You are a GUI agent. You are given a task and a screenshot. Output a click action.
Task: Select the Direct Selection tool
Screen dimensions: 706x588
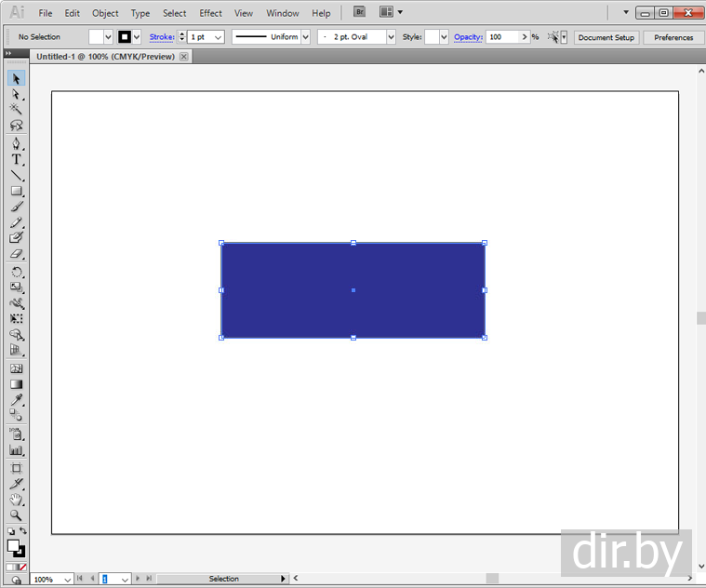[x=16, y=94]
